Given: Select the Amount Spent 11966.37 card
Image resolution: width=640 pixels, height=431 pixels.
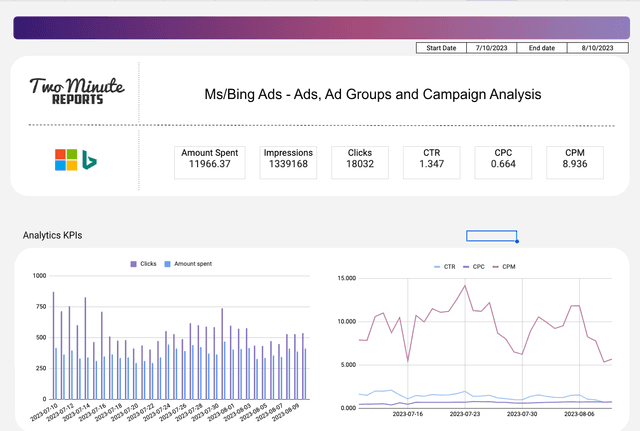Looking at the screenshot, I should click(210, 162).
